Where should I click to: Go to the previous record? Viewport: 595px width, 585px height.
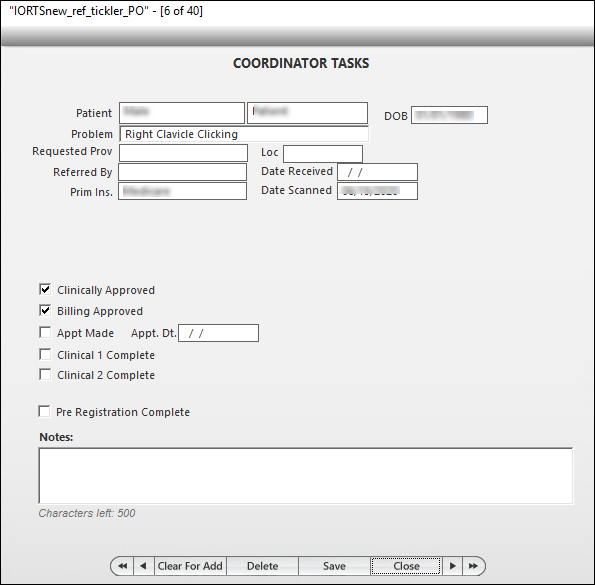point(144,566)
